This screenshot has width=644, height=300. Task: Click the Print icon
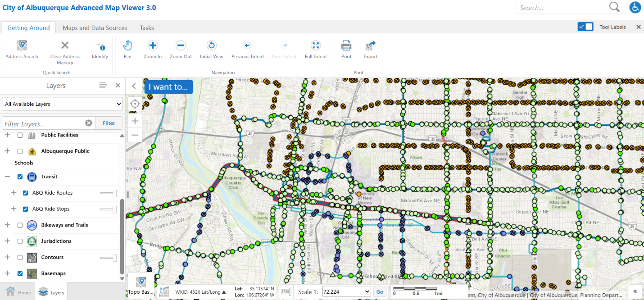[x=346, y=46]
